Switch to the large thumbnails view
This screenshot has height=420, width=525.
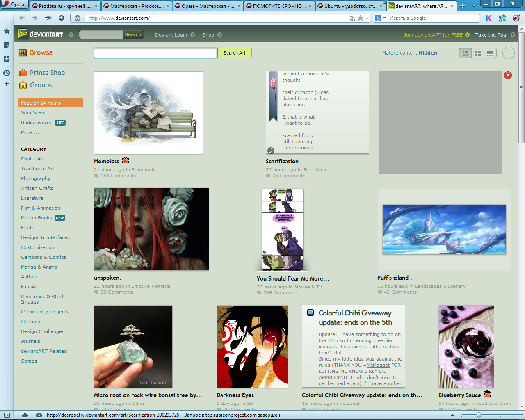(x=490, y=53)
